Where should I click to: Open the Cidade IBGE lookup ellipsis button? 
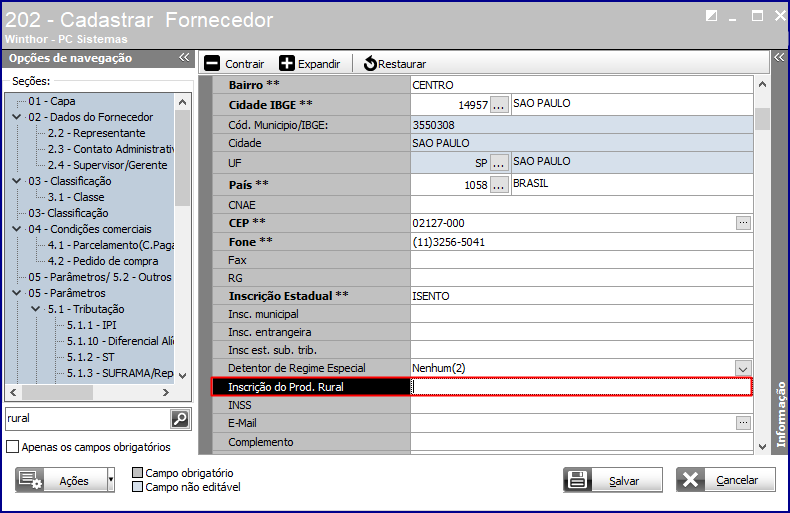click(x=498, y=105)
